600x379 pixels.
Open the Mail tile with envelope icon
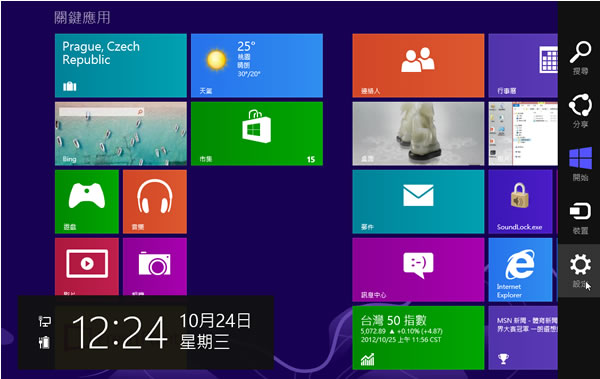[418, 202]
